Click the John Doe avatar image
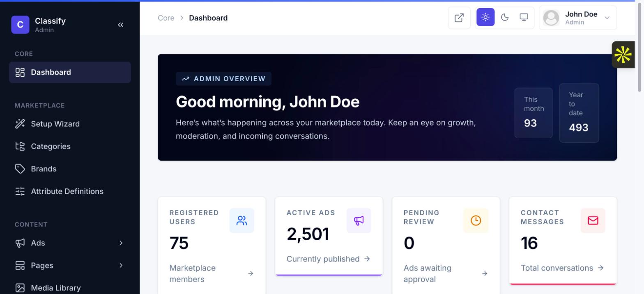Viewport: 644px width, 294px height. pyautogui.click(x=551, y=18)
